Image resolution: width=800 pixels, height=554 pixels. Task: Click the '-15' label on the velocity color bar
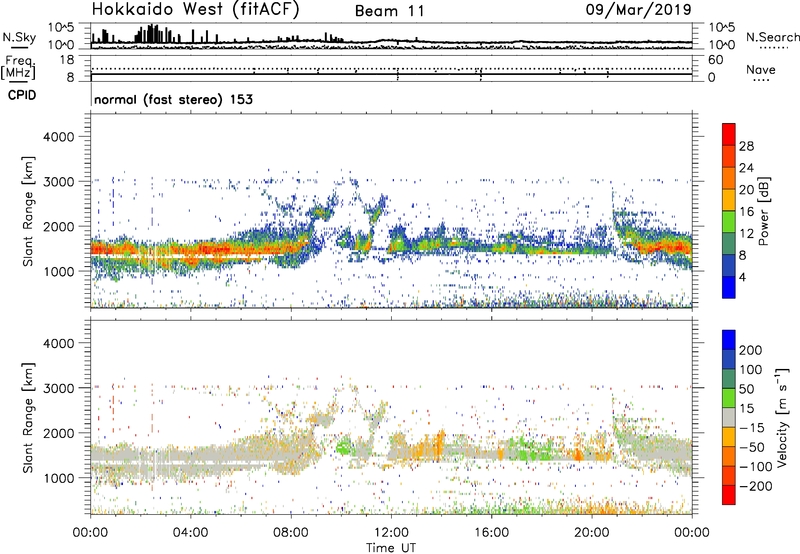(x=752, y=428)
